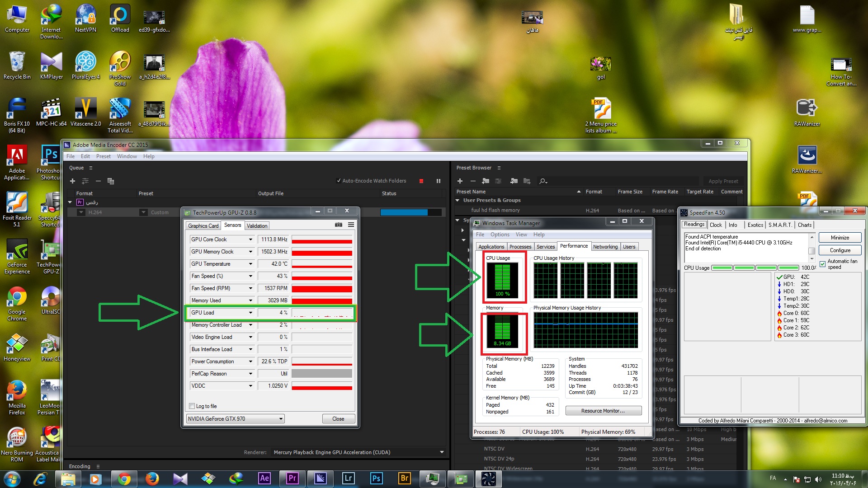Open GPU-Z hamburger menu icon
The height and width of the screenshot is (488, 868).
click(x=351, y=225)
